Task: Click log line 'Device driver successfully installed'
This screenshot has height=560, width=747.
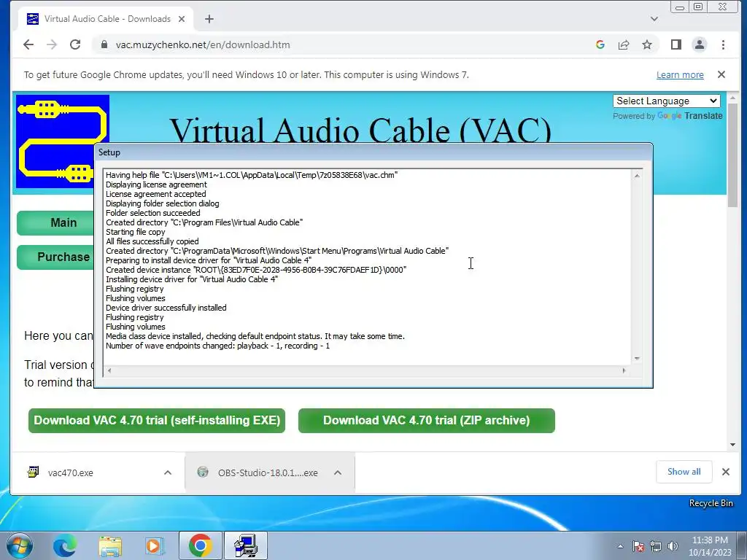Action: 166,308
